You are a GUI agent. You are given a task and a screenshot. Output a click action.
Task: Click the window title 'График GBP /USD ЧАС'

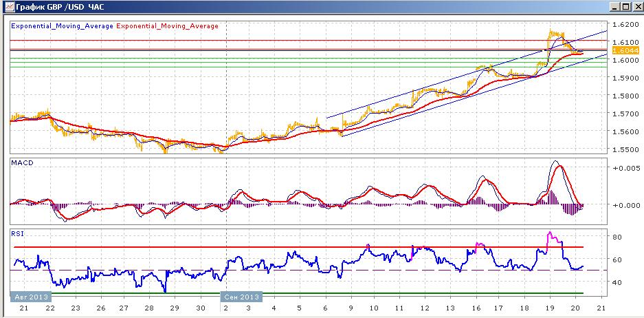[59, 7]
